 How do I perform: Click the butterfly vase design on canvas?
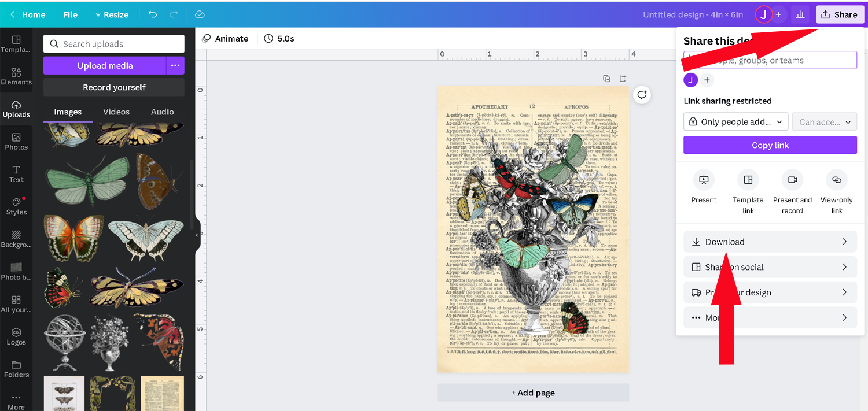coord(533,229)
